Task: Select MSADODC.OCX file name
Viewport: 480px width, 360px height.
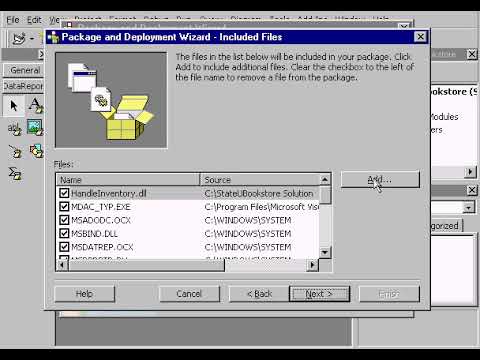Action: (101, 220)
